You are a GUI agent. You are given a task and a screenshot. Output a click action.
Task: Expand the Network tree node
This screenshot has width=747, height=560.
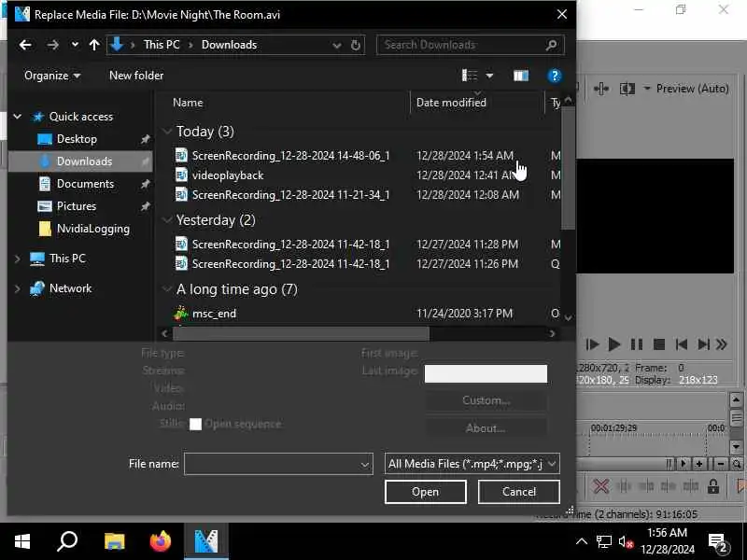(x=18, y=288)
